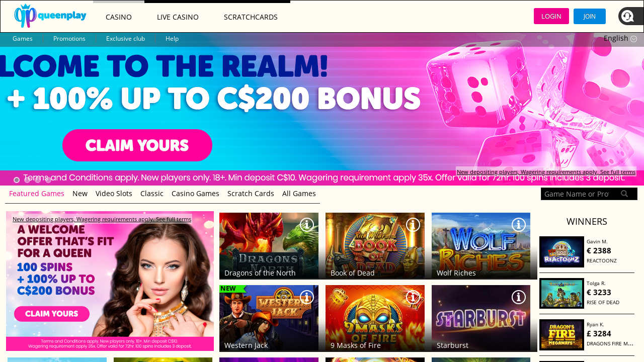Switch to Video Slots tab
The width and height of the screenshot is (644, 362).
coord(114,194)
